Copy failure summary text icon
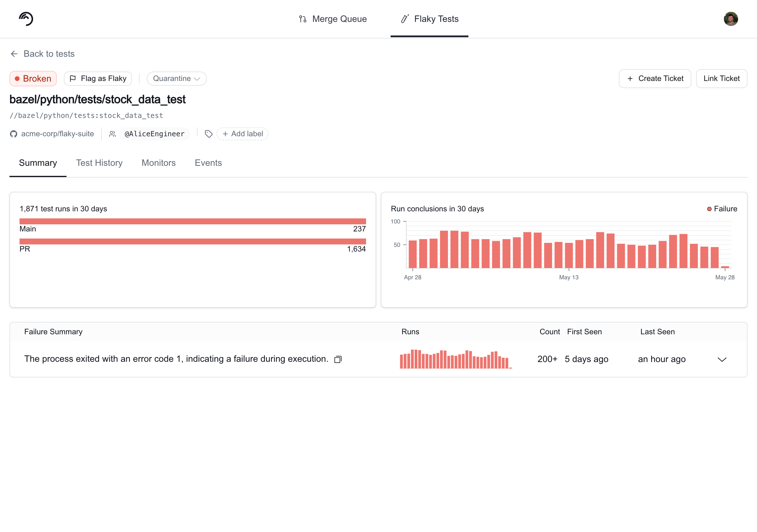Viewport: 757px width, 532px height. (x=338, y=359)
